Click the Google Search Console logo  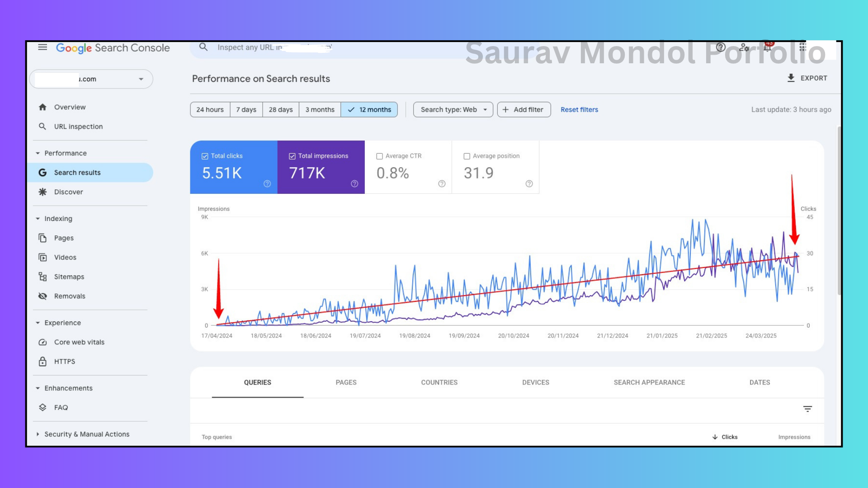[113, 48]
